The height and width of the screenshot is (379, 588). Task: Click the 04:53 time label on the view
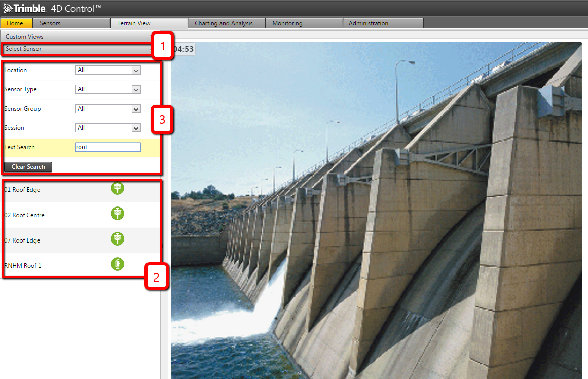click(x=183, y=49)
